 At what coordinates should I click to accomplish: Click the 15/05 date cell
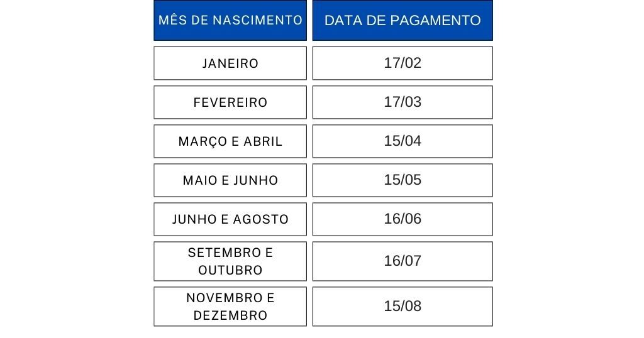[402, 180]
